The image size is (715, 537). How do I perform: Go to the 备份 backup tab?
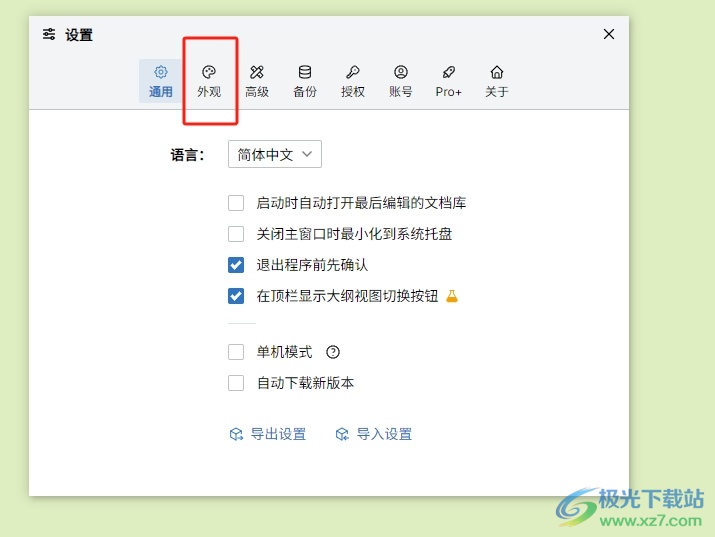pos(305,81)
